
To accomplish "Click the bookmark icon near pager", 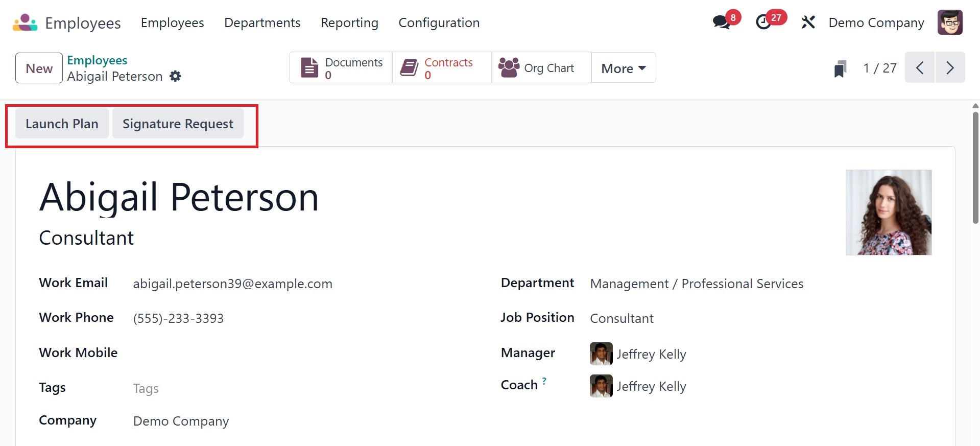I will click(840, 68).
